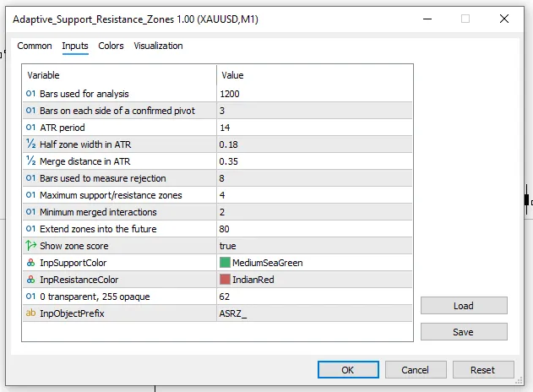Click the integer icon beside Bars used to measure rejection
This screenshot has height=392, width=533.
[30, 178]
